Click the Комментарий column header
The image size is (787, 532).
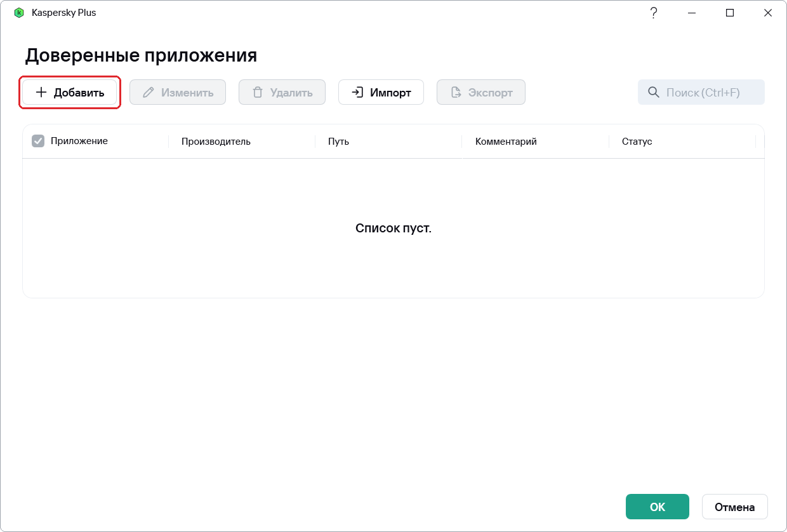click(x=506, y=142)
